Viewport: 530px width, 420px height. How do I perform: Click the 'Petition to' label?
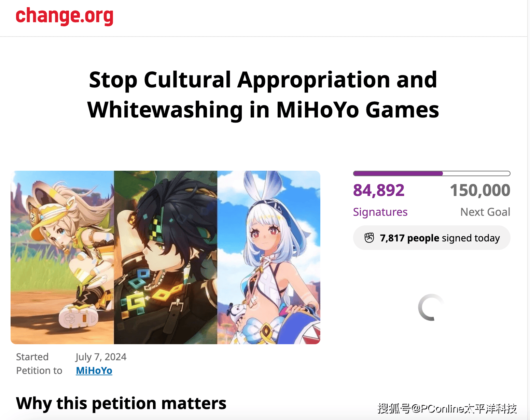[39, 370]
